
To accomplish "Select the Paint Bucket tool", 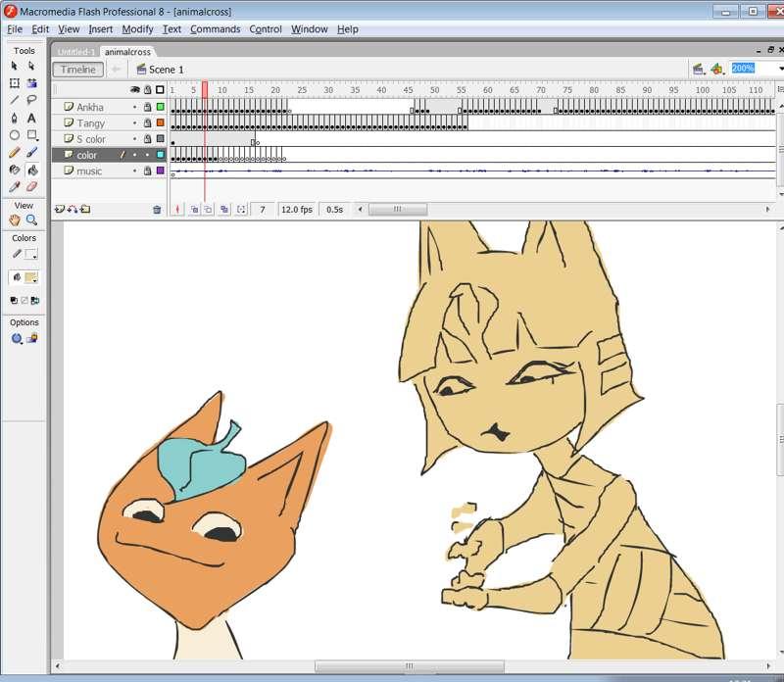I will tap(31, 170).
